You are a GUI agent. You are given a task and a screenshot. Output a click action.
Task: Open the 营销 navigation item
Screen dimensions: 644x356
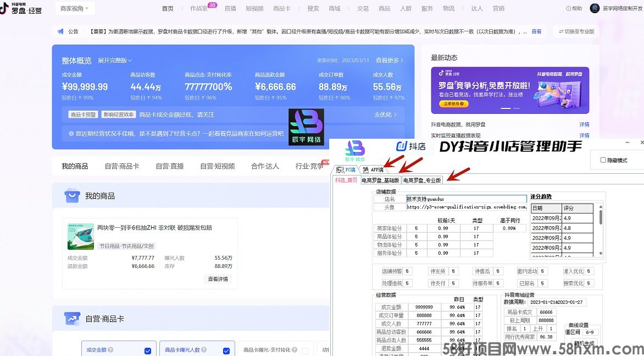498,8
